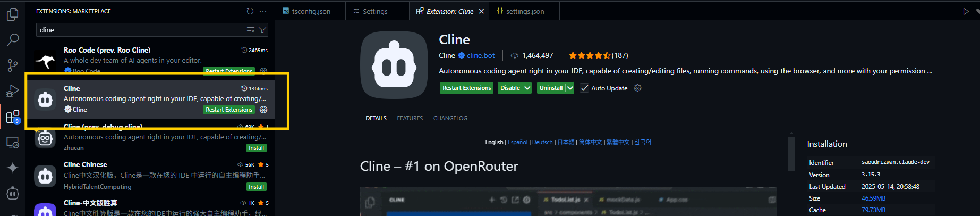The image size is (980, 216).
Task: Click the Cline Chinese extension icon
Action: click(x=46, y=176)
